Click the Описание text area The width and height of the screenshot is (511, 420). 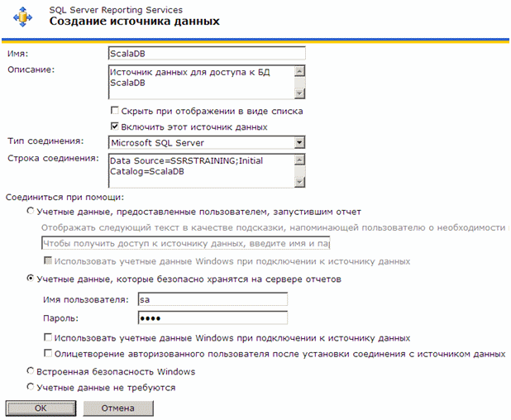click(x=202, y=82)
